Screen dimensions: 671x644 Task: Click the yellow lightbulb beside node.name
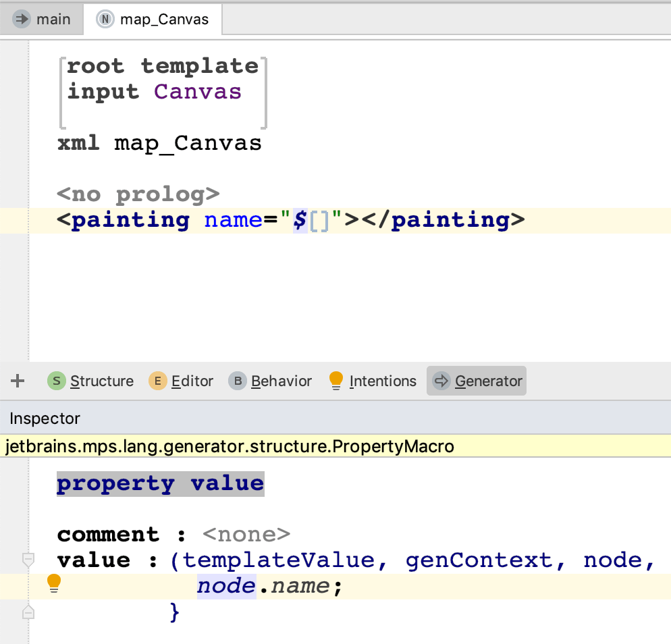(x=55, y=585)
